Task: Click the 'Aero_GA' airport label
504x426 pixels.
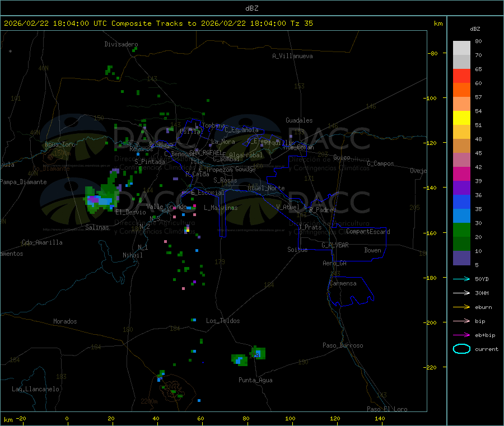Action: click(x=335, y=263)
